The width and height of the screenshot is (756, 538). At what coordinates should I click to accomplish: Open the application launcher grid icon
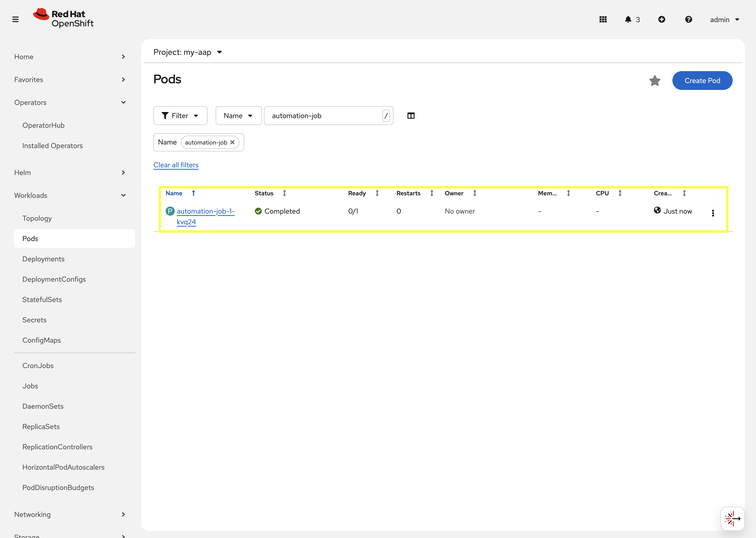603,20
